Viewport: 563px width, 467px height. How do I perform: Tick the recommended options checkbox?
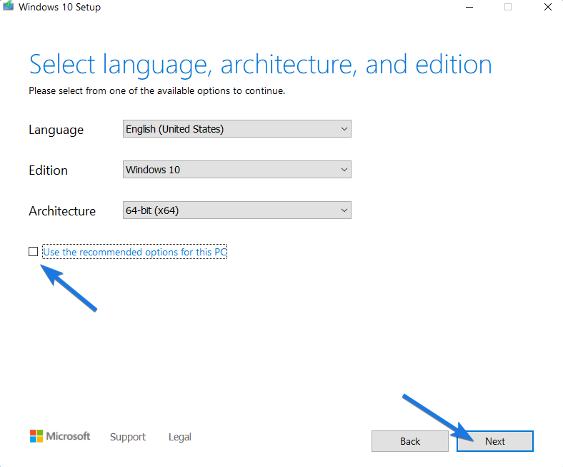[33, 251]
